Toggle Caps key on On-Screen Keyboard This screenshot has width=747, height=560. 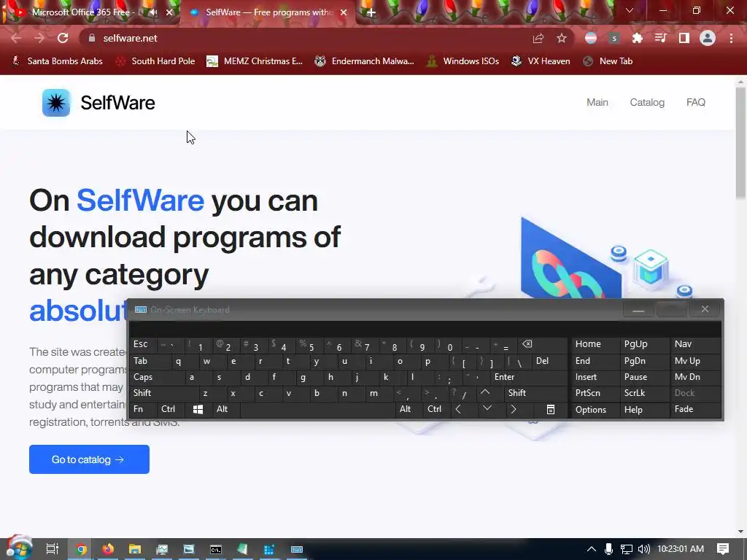(156, 377)
